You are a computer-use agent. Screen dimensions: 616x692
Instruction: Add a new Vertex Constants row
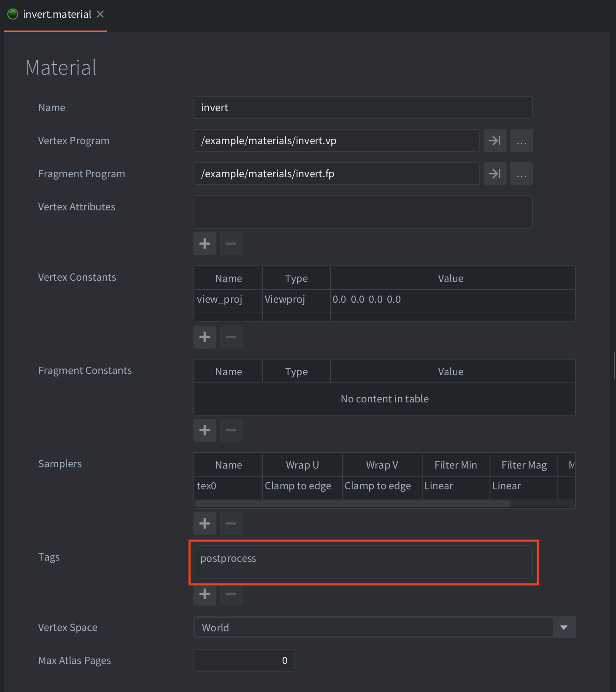coord(205,337)
